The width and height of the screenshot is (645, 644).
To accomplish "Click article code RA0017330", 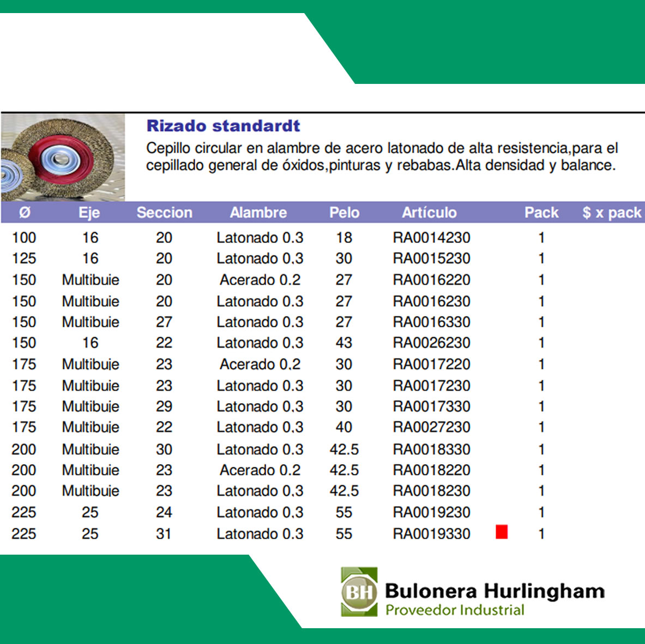I will click(431, 406).
